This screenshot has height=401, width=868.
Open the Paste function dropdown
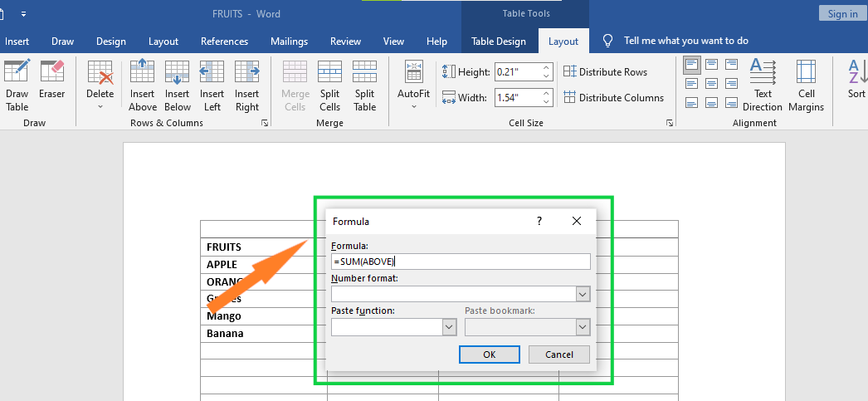click(449, 327)
